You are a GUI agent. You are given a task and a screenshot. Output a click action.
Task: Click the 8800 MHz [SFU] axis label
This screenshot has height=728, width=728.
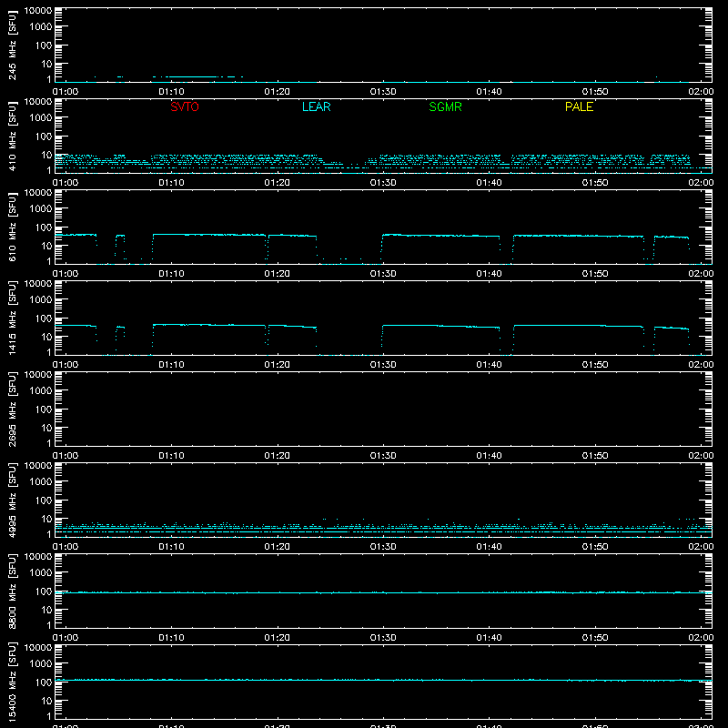tap(13, 591)
